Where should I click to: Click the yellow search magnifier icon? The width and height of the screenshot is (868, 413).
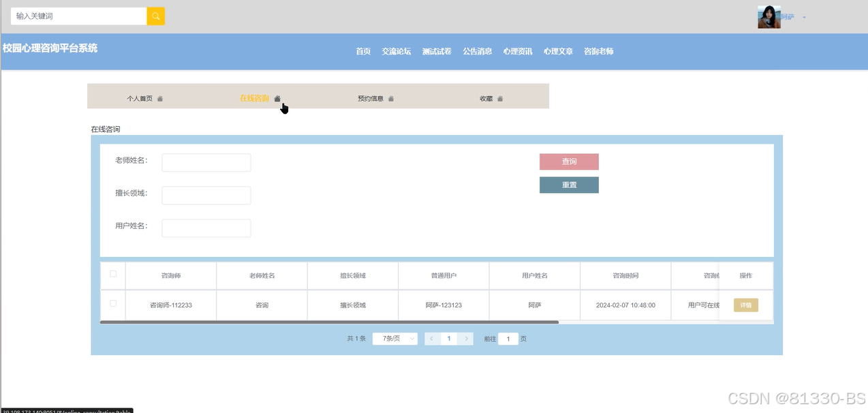[156, 16]
